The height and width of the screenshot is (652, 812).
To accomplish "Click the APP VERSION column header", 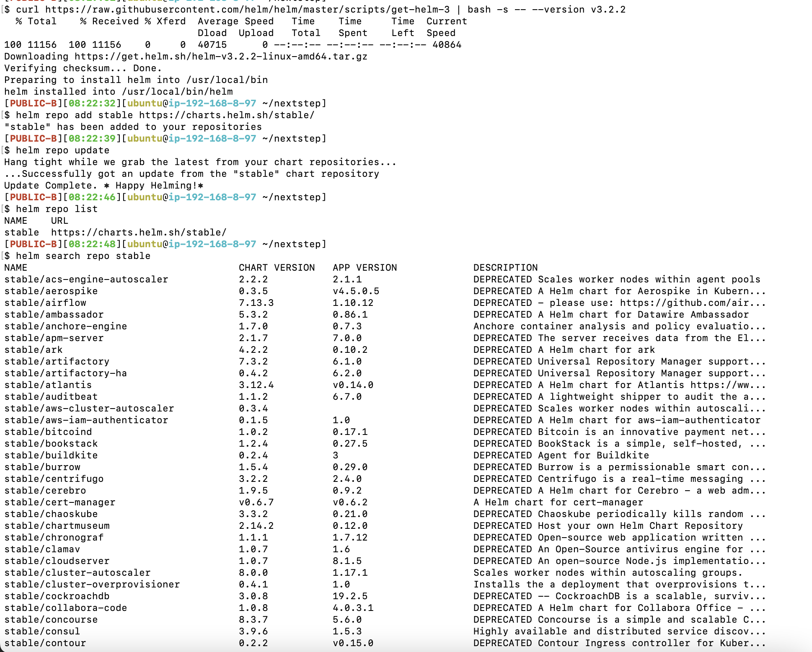I will [x=365, y=267].
